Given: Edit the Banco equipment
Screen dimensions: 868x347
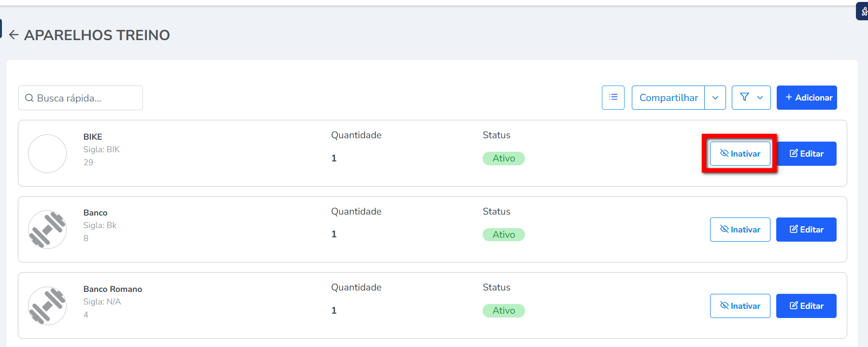Looking at the screenshot, I should 806,230.
